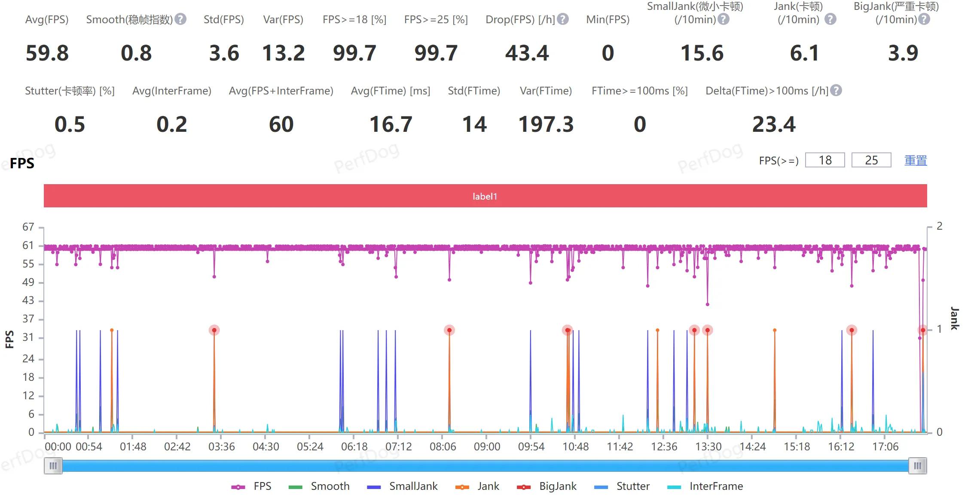Image resolution: width=980 pixels, height=495 pixels.
Task: Open Delta(FTime)>100ms help icon
Action: coord(836,91)
